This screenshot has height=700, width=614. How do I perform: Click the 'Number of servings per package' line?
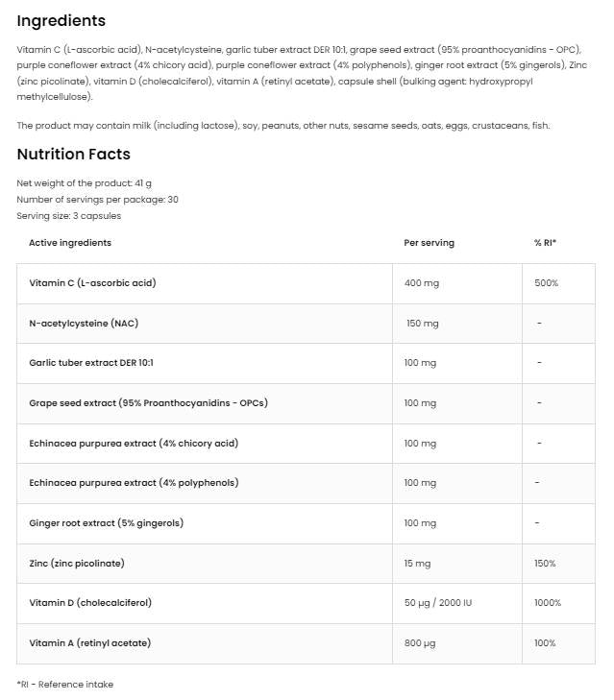[98, 199]
